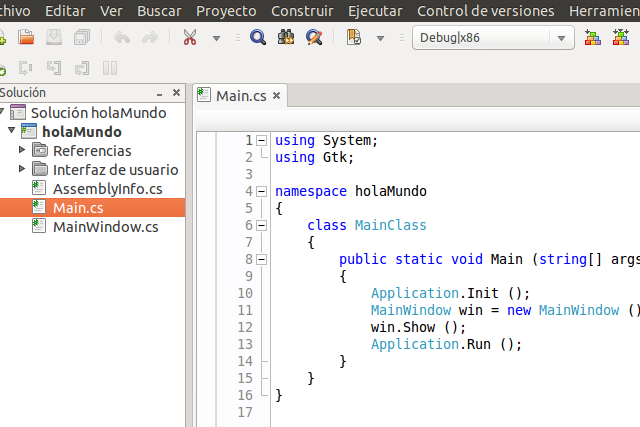Screen dimensions: 640x427
Task: Click the open file folder icon
Action: [x=26, y=38]
